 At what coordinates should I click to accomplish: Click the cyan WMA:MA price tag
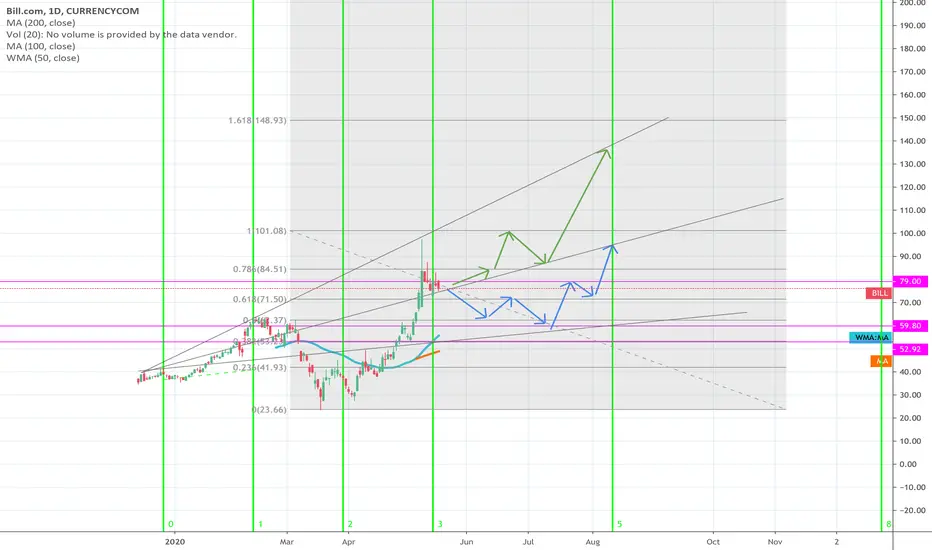pyautogui.click(x=871, y=337)
